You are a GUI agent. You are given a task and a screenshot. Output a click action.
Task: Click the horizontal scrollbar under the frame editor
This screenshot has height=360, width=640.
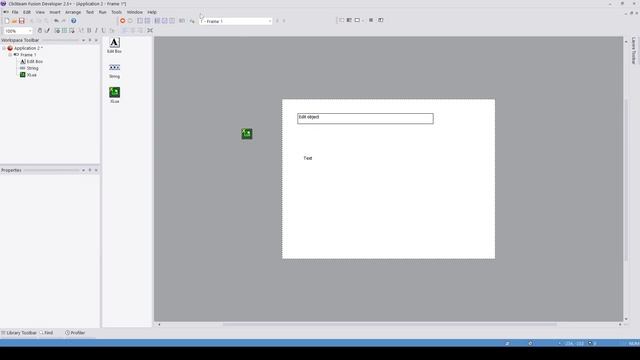pyautogui.click(x=390, y=324)
